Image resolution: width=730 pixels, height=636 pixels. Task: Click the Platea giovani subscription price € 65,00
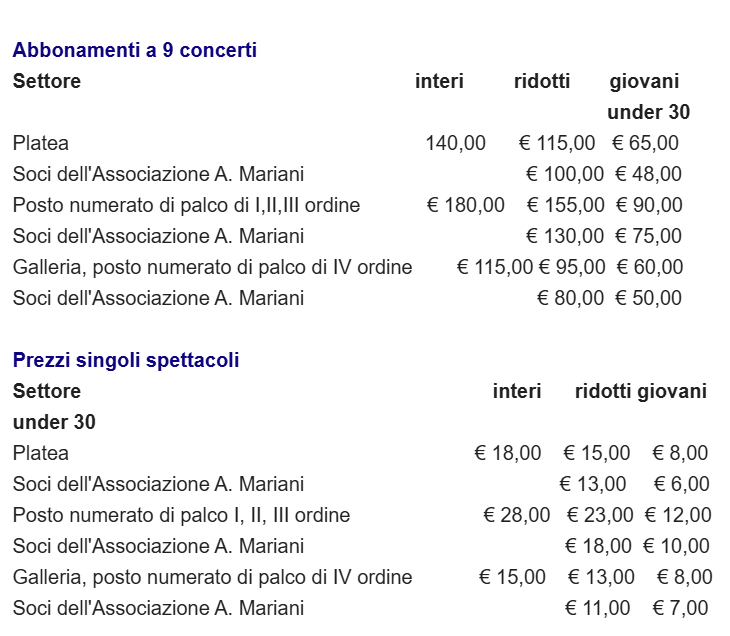pyautogui.click(x=645, y=143)
